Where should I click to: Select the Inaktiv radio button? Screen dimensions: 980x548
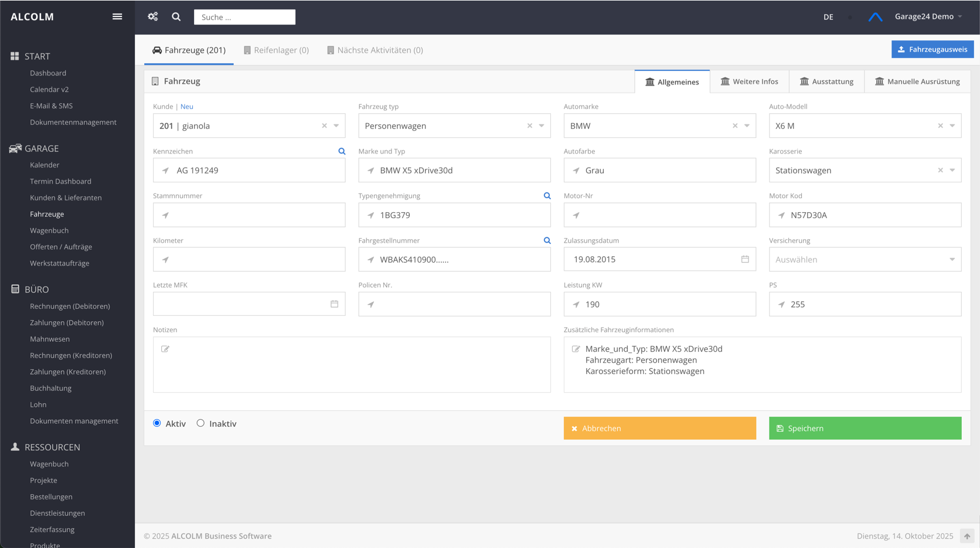[200, 423]
